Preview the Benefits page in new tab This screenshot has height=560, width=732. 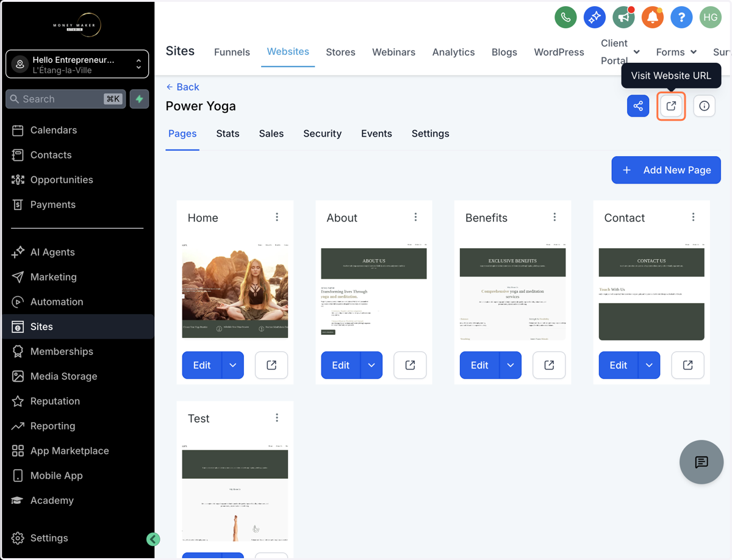[x=549, y=365]
